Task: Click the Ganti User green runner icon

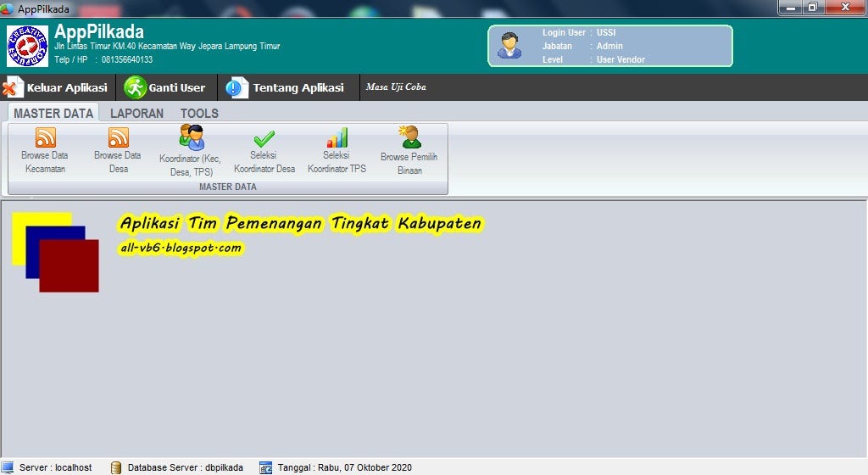Action: [x=135, y=87]
